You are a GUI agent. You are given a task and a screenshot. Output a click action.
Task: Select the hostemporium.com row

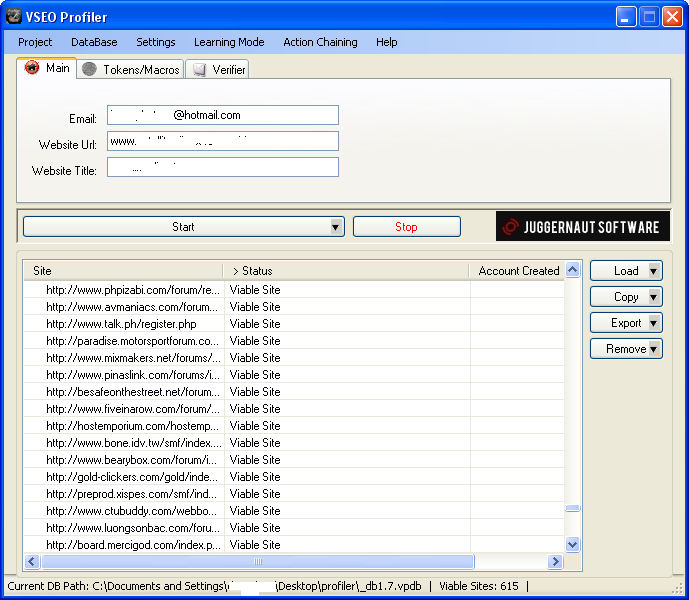pyautogui.click(x=294, y=426)
